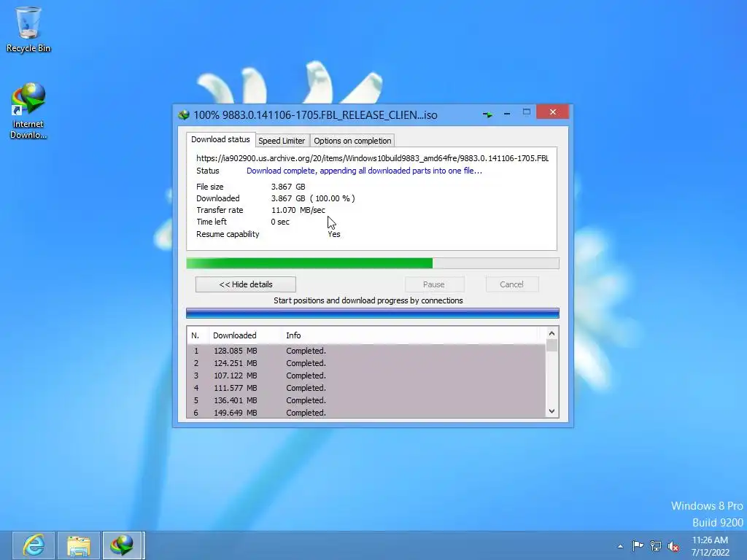Click the 'Download complete, appending' status text
Image resolution: width=747 pixels, height=560 pixels.
364,171
